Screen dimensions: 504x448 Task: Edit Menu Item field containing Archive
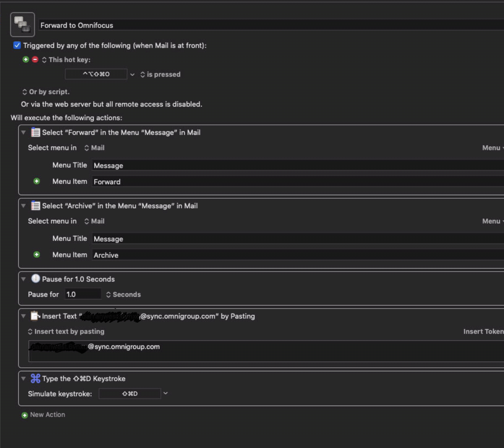298,255
